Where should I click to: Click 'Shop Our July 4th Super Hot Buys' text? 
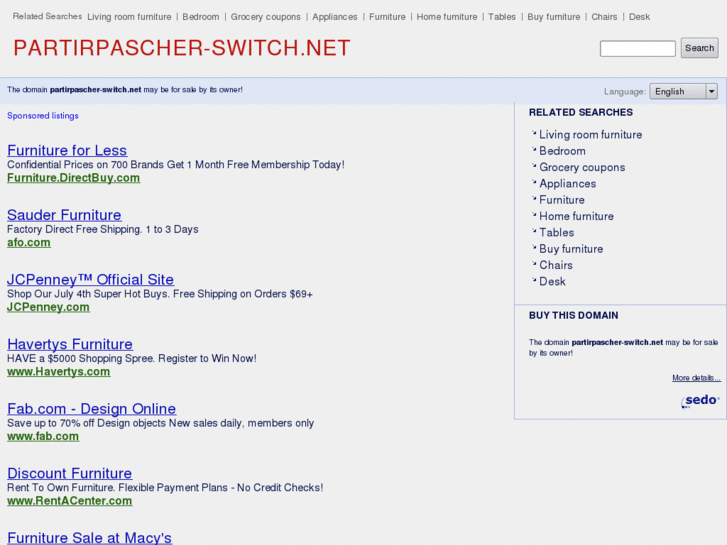pos(160,294)
